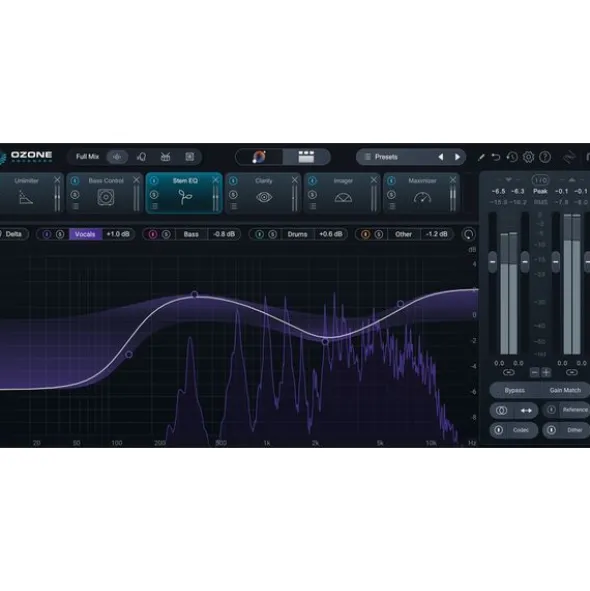Click the Bass Control speaker icon
The width and height of the screenshot is (590, 591).
106,197
